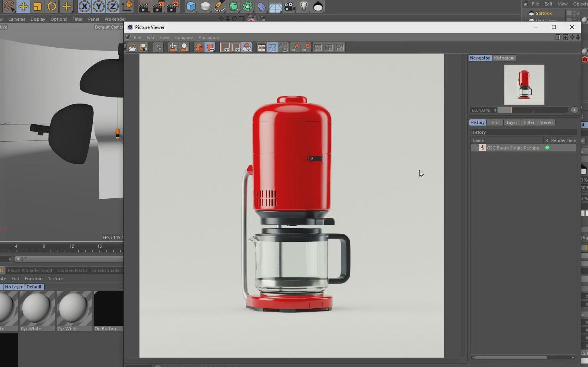This screenshot has height=367, width=588.
Task: Set current image as Compare A
Action: click(296, 47)
